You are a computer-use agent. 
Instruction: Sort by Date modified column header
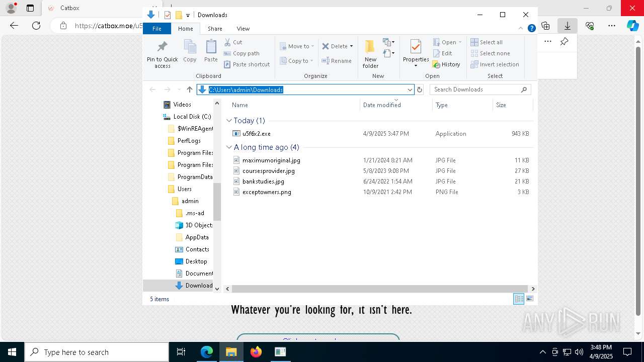click(x=396, y=105)
